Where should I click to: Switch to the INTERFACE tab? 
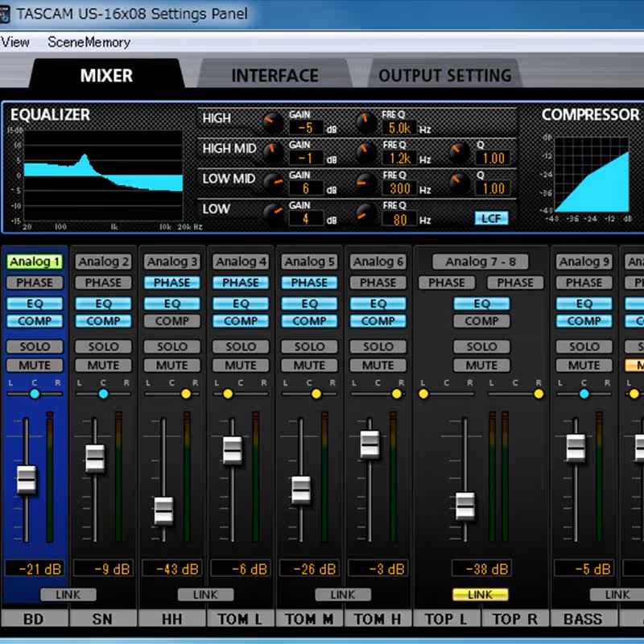coord(275,75)
